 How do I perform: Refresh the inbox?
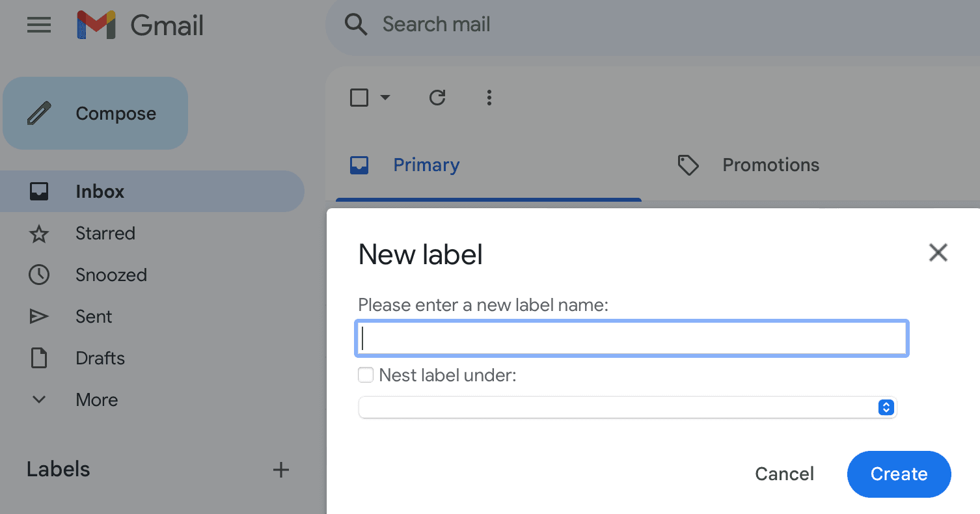click(437, 98)
